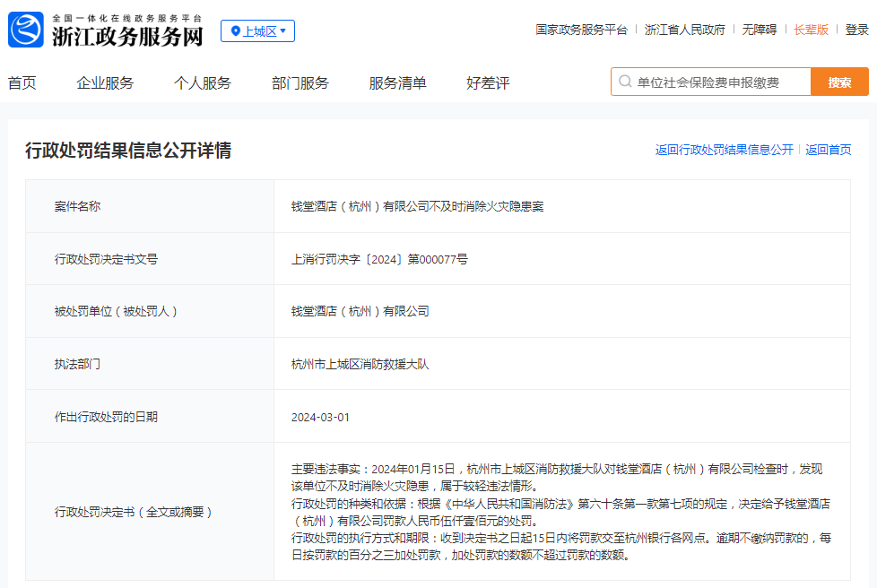
Task: Click the 国家政务服务平台 link
Action: [x=581, y=30]
